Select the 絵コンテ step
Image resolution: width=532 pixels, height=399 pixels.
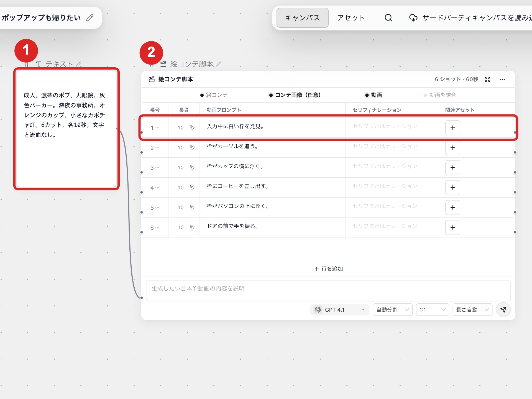click(214, 95)
